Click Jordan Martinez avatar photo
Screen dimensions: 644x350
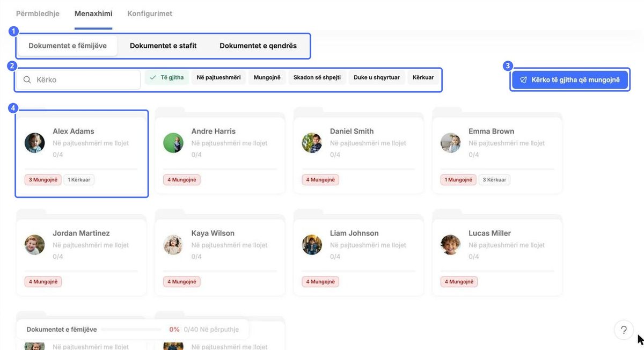tap(35, 245)
